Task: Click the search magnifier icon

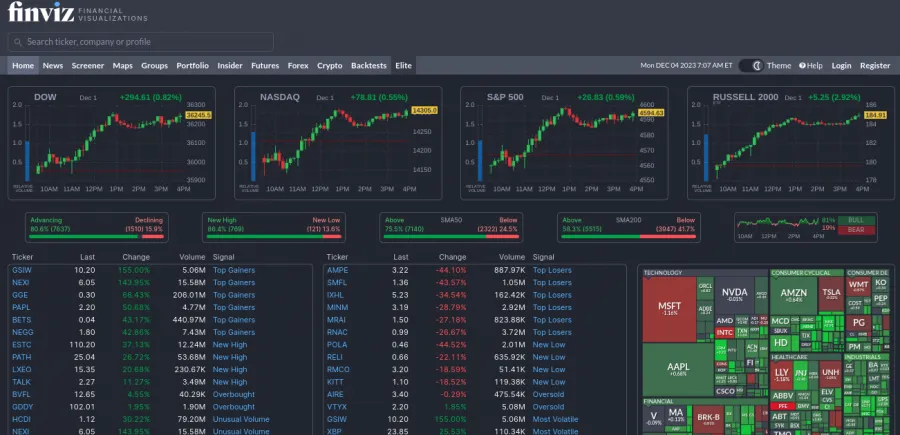Action: tap(18, 42)
